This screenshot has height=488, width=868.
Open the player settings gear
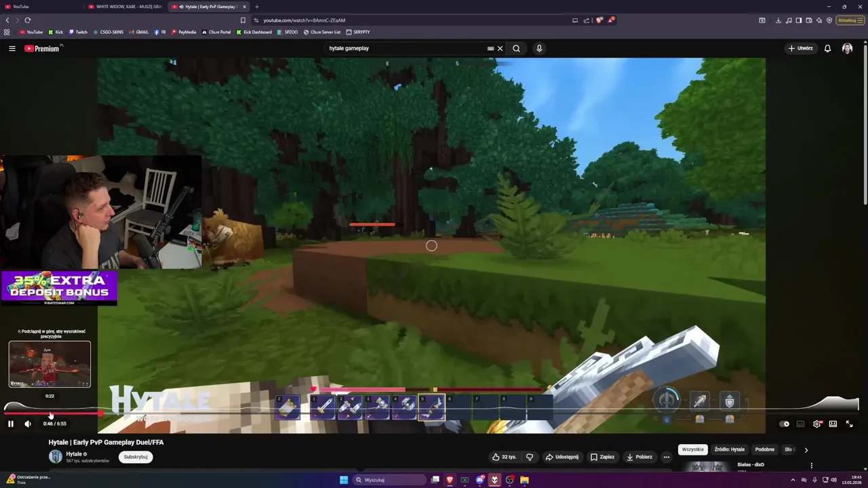[816, 424]
